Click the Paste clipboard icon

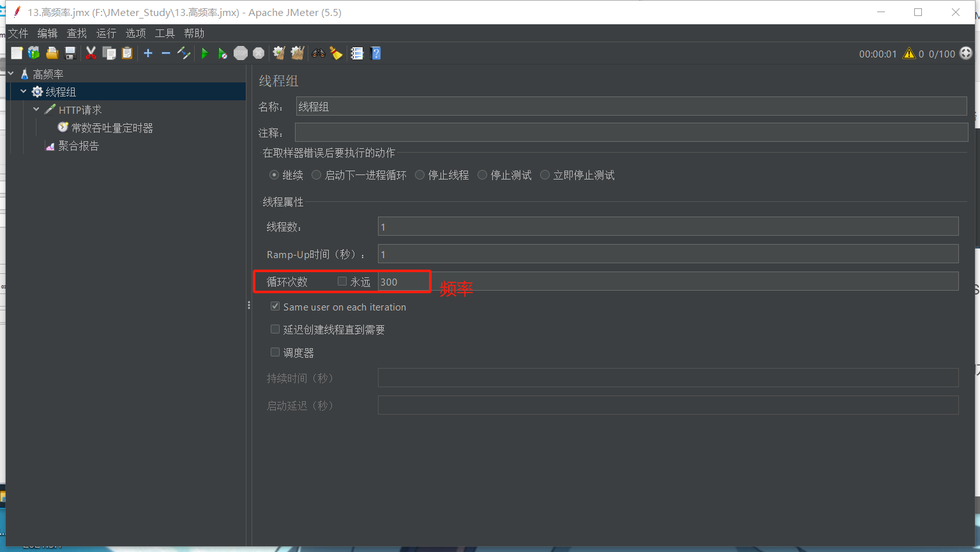[127, 53]
